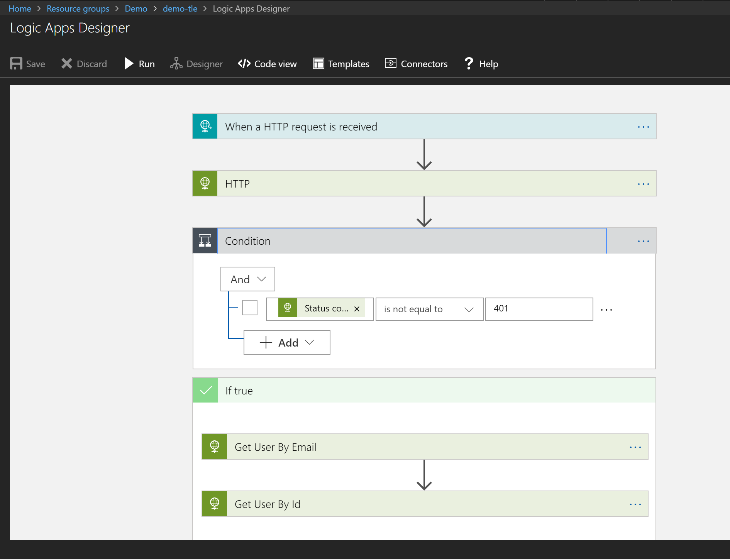Expand the Get User By Id action
Screen dimensions: 730x560
coord(425,504)
